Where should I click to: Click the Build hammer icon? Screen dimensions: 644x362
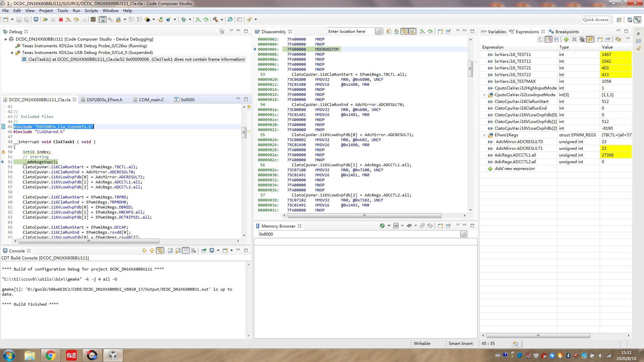coord(215,20)
